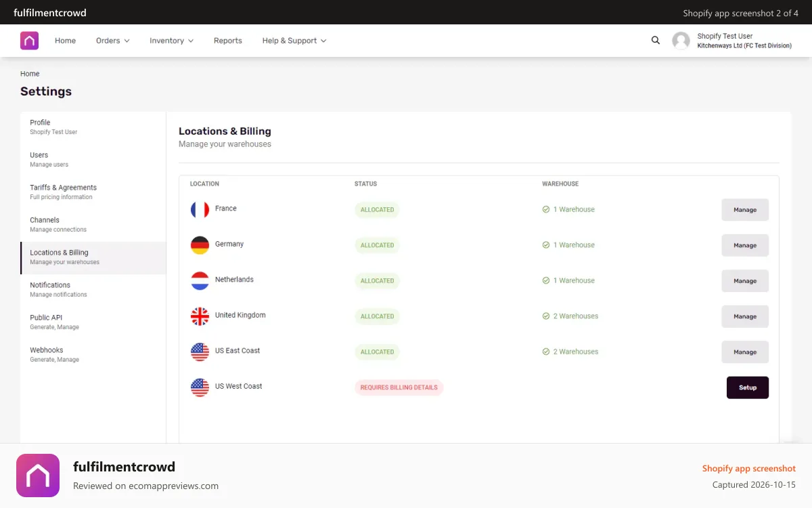Click the check icon beside Netherlands' 1 Warehouse

[x=545, y=280]
